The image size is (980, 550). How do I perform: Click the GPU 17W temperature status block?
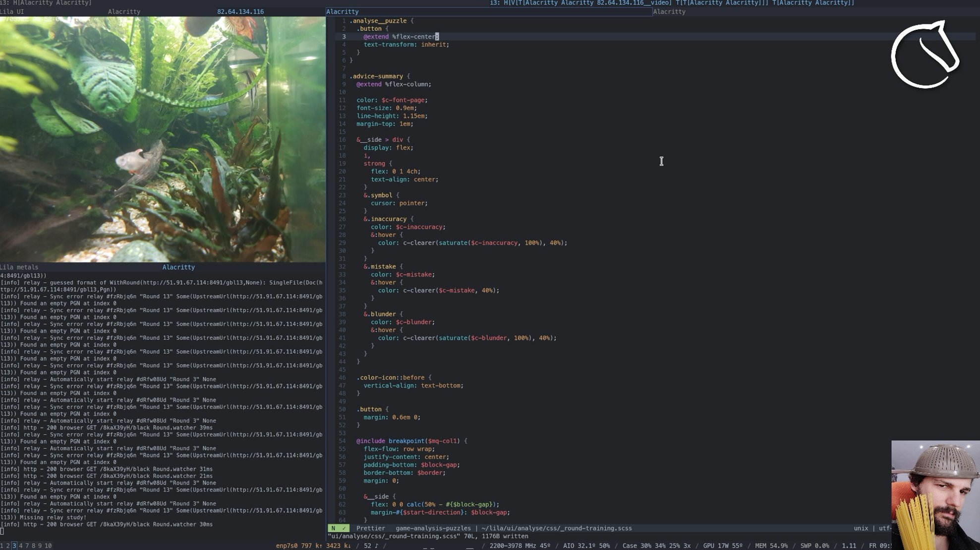pos(722,546)
